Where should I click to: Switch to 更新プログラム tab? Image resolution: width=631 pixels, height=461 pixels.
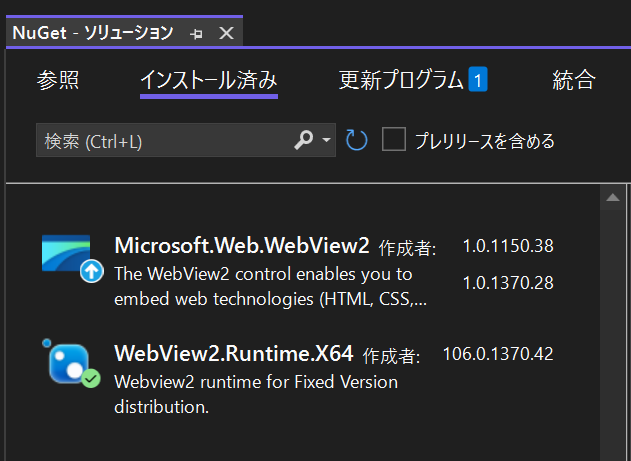point(401,80)
